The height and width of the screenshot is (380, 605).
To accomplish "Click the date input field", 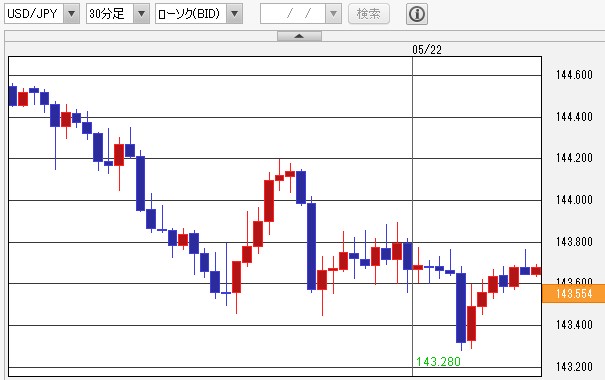I will [293, 14].
